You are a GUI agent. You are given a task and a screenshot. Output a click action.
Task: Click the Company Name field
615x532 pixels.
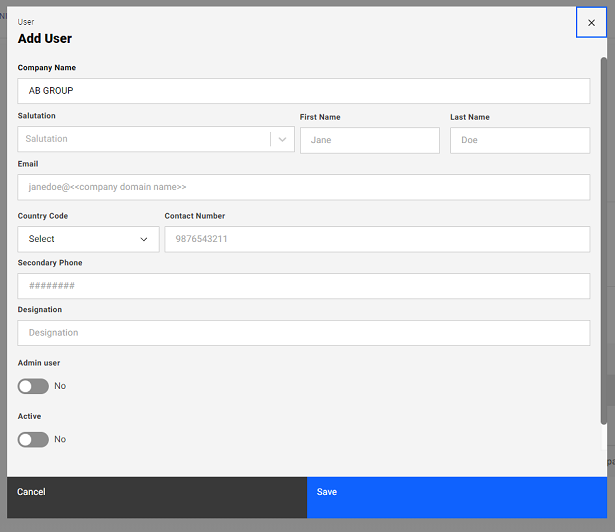[x=303, y=91]
